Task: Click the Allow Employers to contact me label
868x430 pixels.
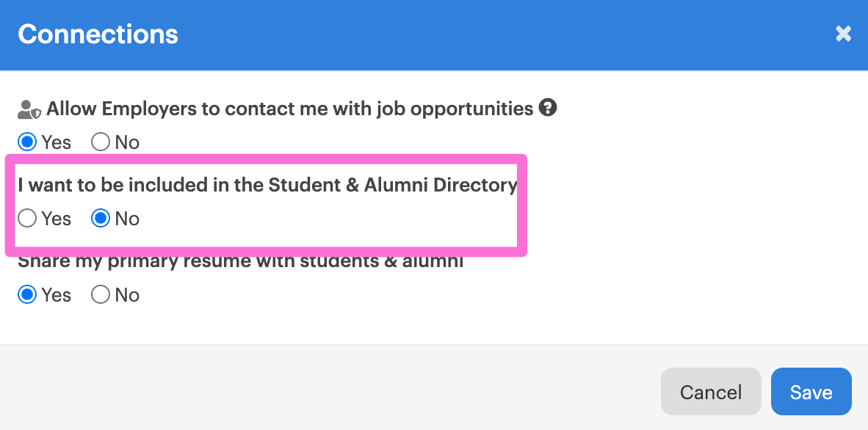Action: 289,109
